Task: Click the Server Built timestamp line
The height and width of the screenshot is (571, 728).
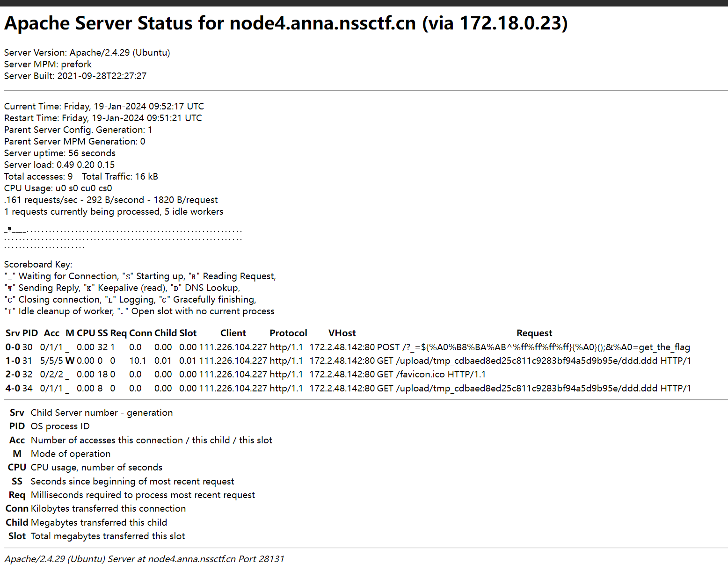Action: [x=75, y=76]
